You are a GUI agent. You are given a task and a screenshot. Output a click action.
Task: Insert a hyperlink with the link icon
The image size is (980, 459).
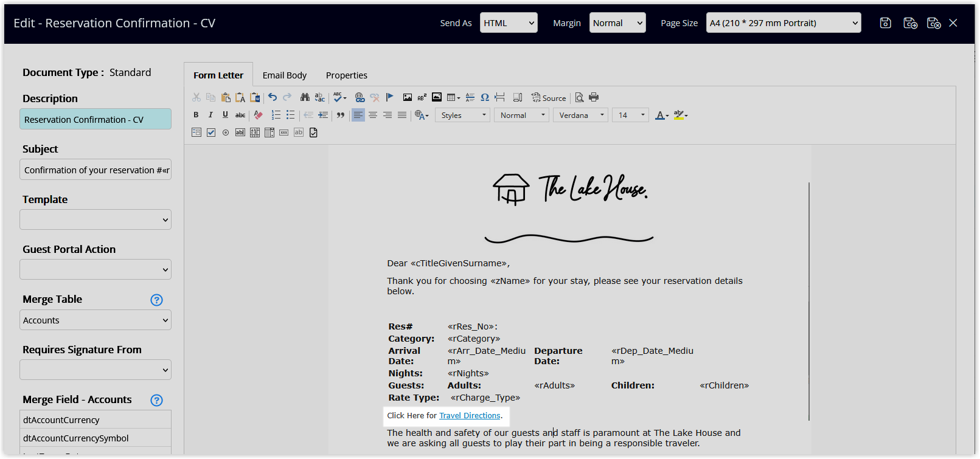click(360, 97)
